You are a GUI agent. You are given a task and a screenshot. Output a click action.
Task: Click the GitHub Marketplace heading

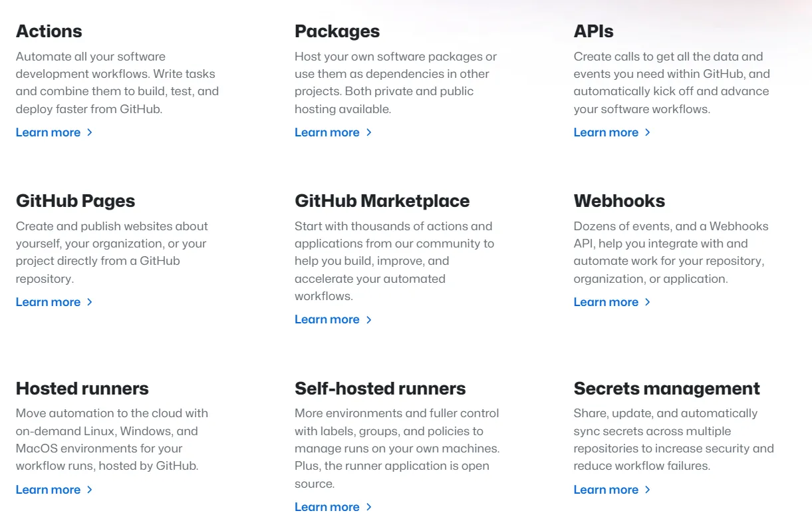pyautogui.click(x=382, y=201)
